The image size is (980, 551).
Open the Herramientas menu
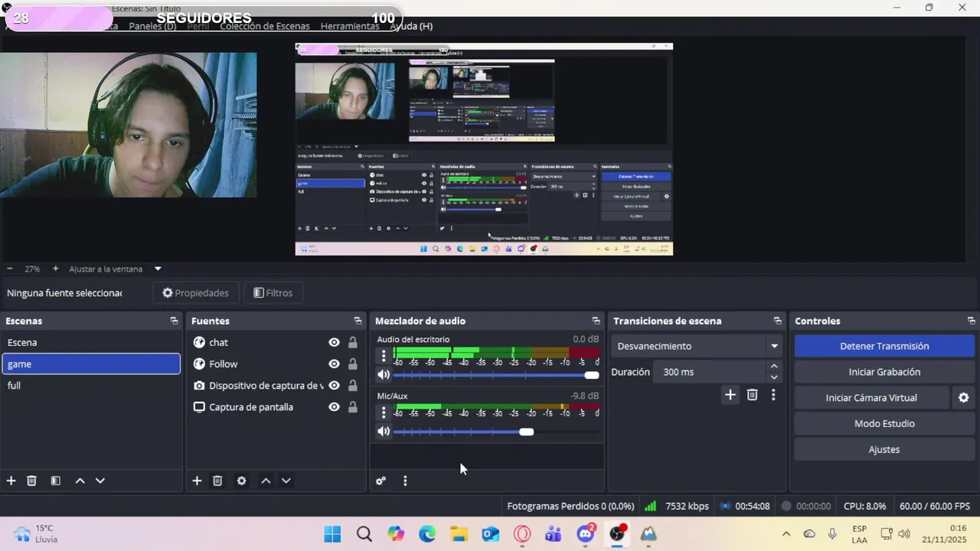click(350, 26)
